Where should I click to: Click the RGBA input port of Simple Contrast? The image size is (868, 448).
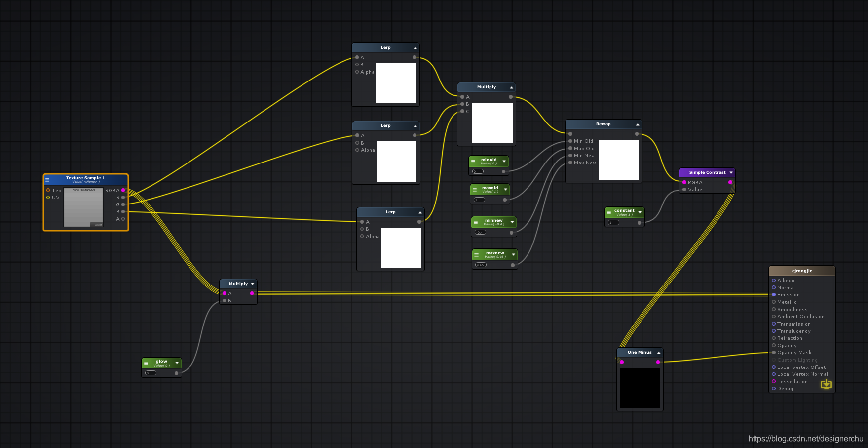click(684, 182)
